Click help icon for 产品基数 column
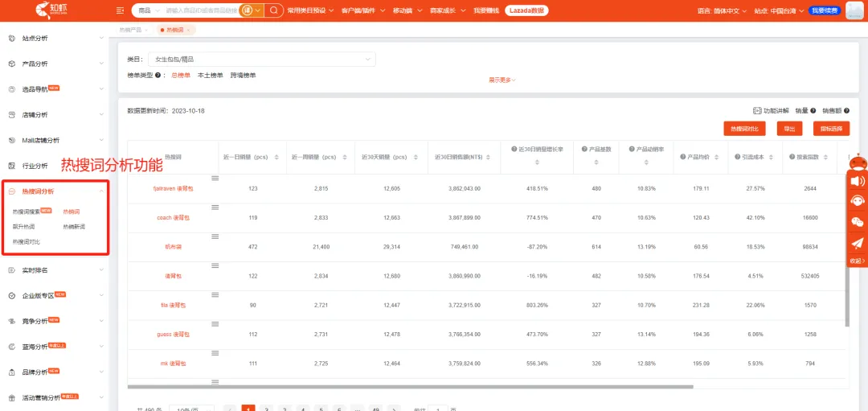This screenshot has height=411, width=868. [x=584, y=150]
